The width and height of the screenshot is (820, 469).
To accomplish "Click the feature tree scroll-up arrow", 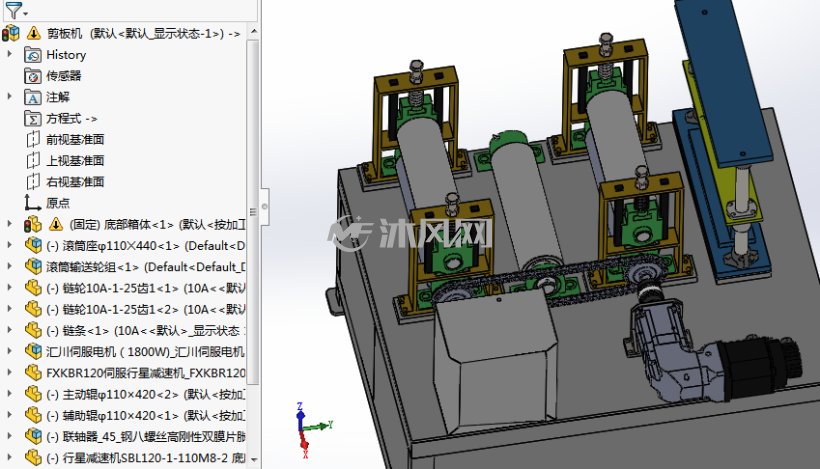I will [x=254, y=32].
